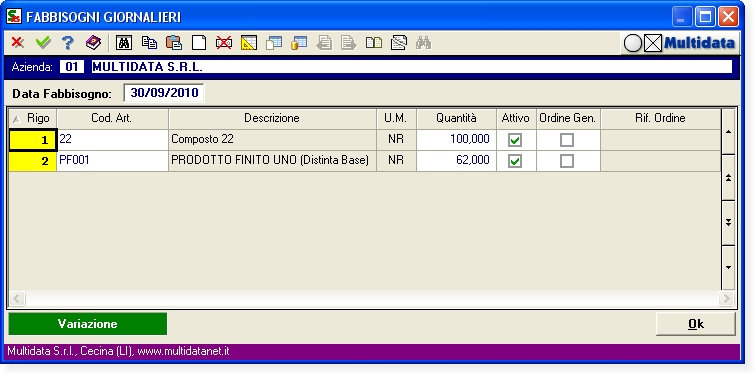Sort grid by the Rigo column header
755x374 pixels.
(x=33, y=118)
